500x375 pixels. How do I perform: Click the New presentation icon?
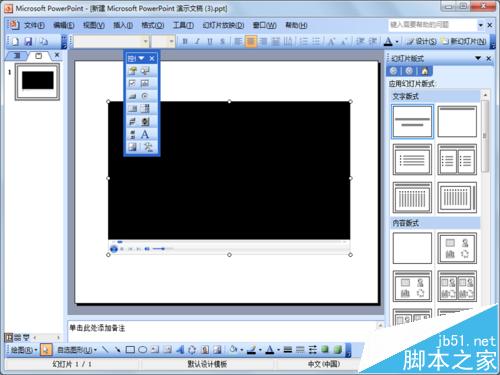15,41
